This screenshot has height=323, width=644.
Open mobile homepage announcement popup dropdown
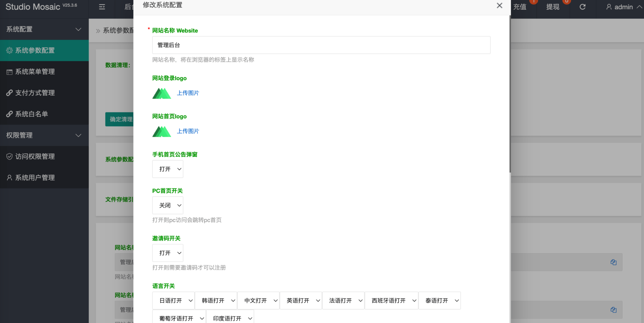(x=168, y=169)
